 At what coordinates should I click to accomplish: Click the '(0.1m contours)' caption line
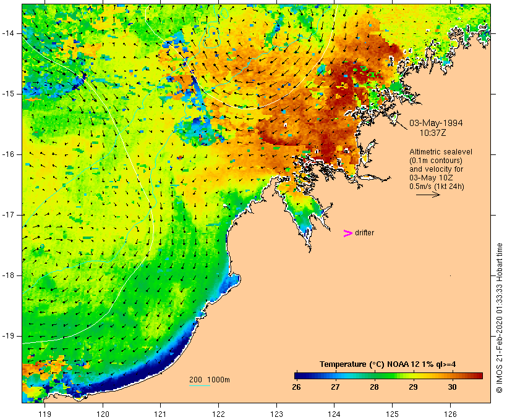(436, 161)
